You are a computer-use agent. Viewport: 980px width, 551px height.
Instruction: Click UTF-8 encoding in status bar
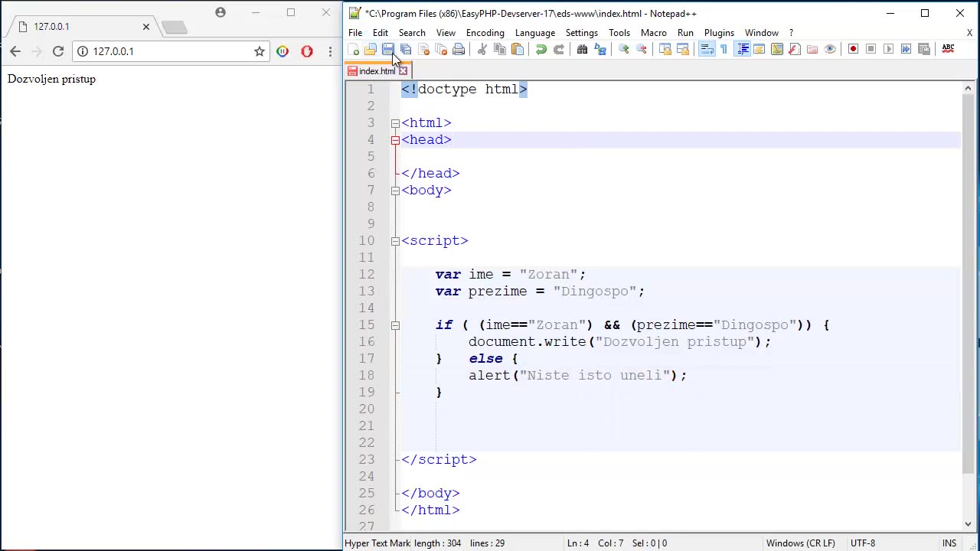862,543
